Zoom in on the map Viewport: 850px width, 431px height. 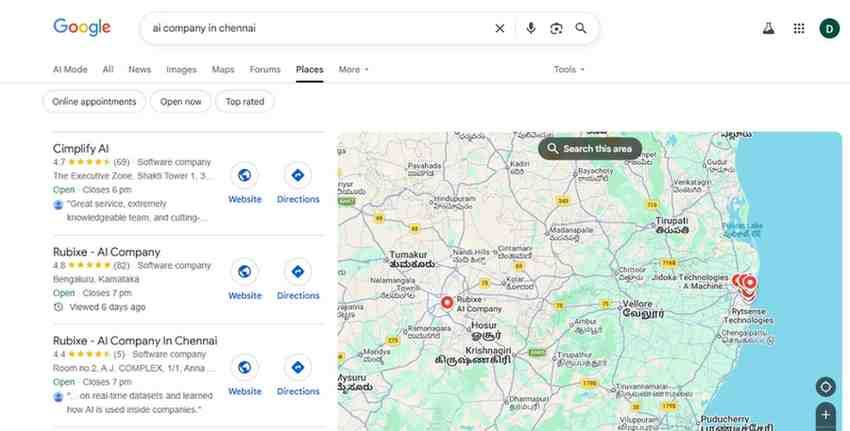(x=826, y=415)
